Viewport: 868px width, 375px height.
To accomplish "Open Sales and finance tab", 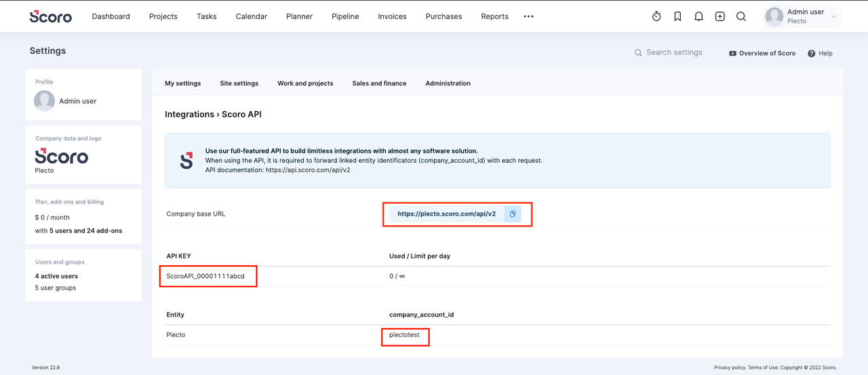I will click(x=379, y=83).
